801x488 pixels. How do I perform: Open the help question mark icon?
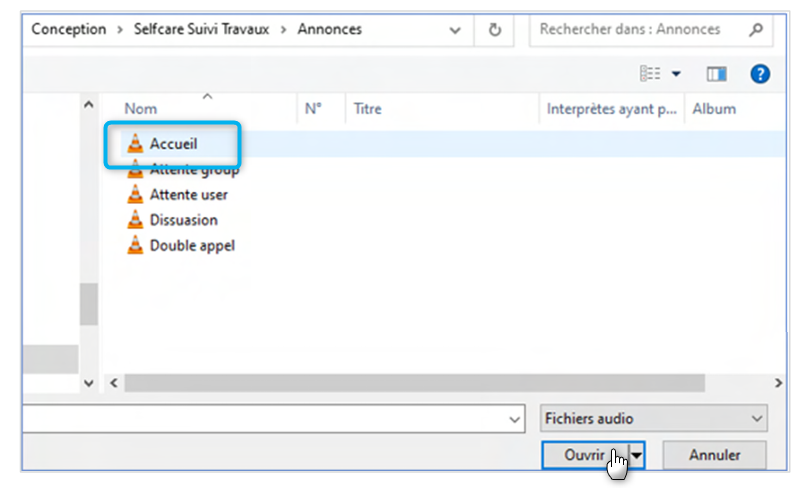click(x=760, y=74)
